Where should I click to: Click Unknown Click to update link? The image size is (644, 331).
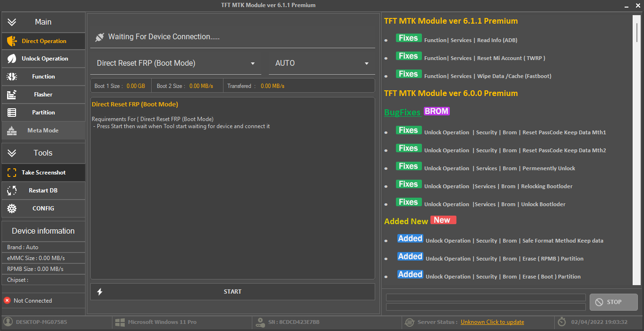pos(492,322)
